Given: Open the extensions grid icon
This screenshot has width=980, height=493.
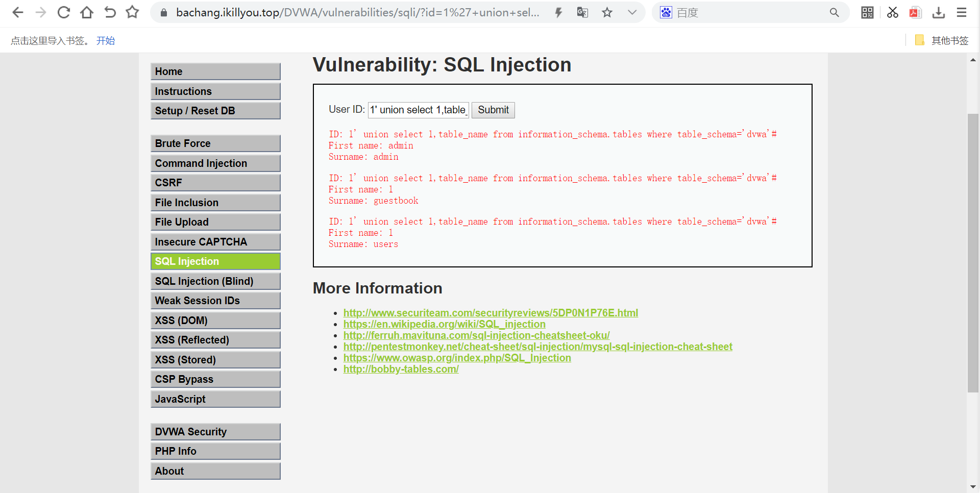Looking at the screenshot, I should point(867,12).
